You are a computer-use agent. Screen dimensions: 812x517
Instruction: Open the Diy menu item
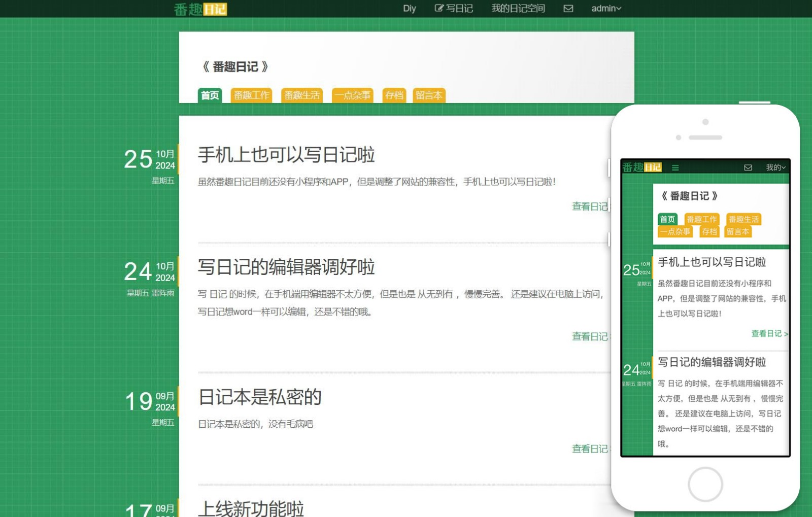(409, 9)
